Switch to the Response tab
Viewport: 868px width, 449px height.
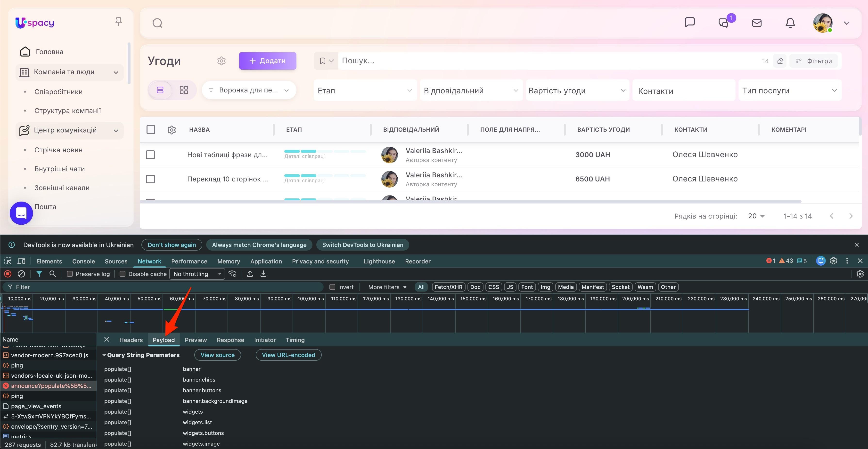[x=230, y=340]
